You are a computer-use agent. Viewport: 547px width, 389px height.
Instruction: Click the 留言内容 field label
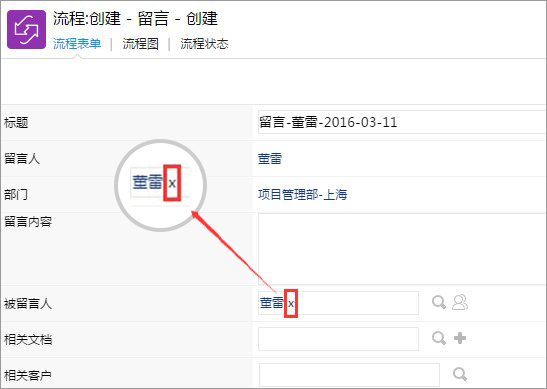coord(28,222)
